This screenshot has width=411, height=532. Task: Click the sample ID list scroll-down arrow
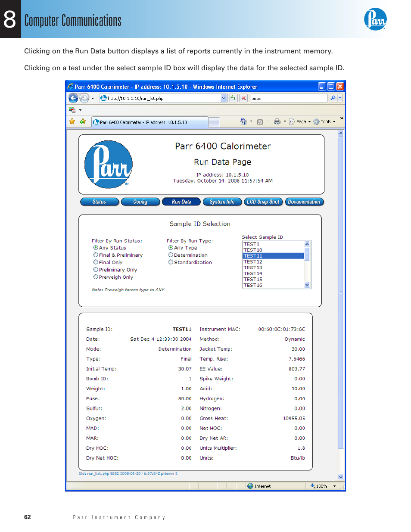pyautogui.click(x=307, y=285)
